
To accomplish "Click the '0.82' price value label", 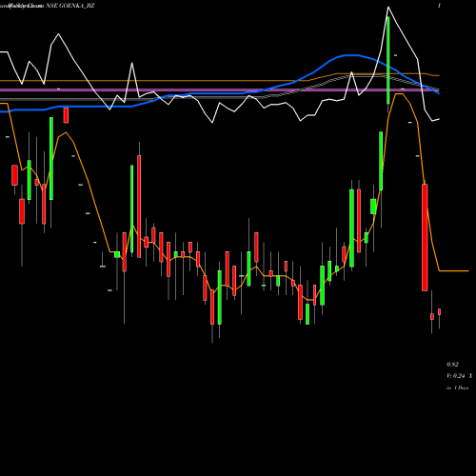I will click(x=452, y=365).
